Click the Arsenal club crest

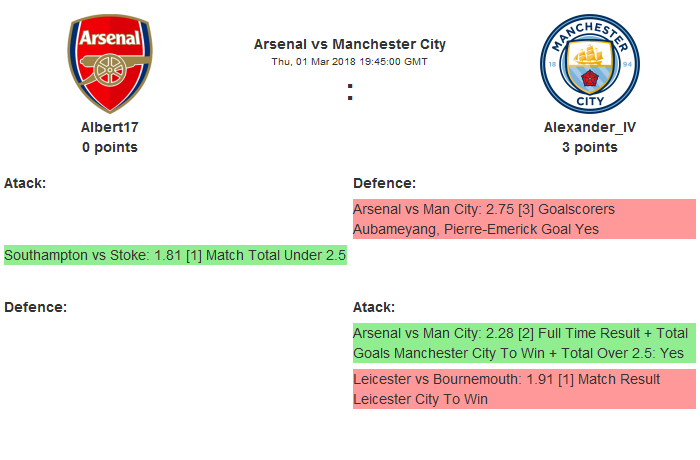tap(110, 64)
